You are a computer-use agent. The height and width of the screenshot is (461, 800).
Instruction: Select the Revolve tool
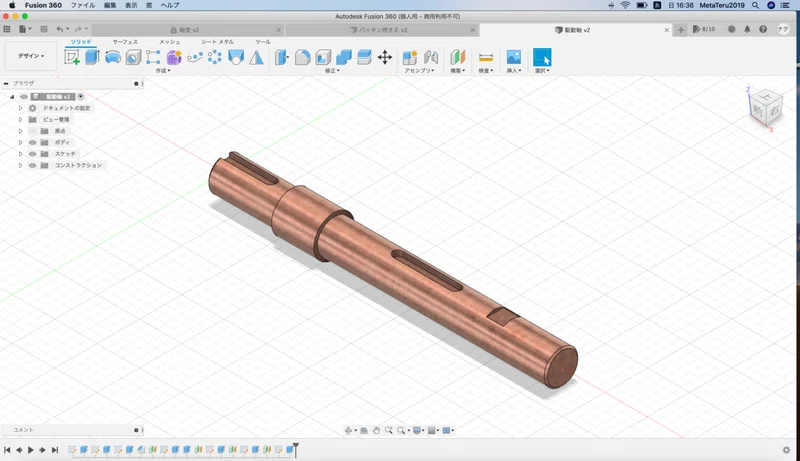[113, 57]
